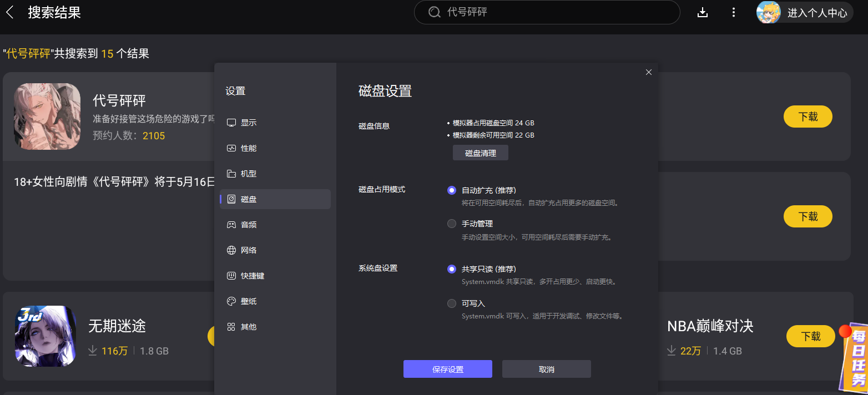Go back using the arrow beside 搜索结果
The image size is (868, 395).
click(9, 12)
